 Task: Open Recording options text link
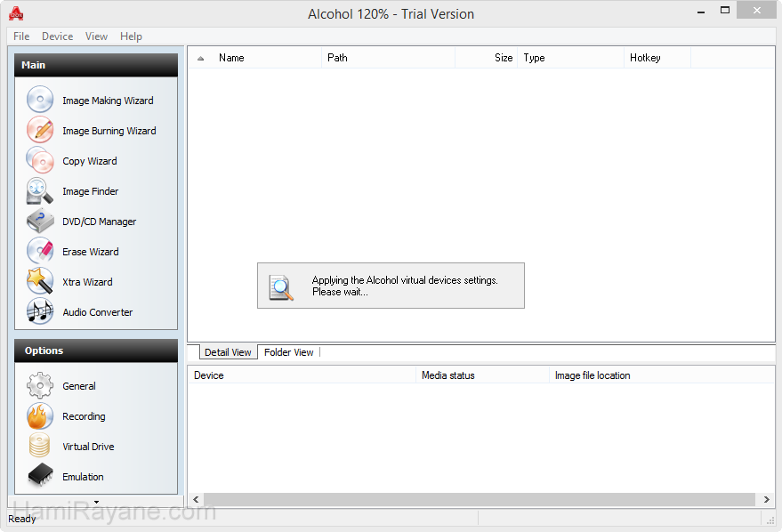point(84,416)
